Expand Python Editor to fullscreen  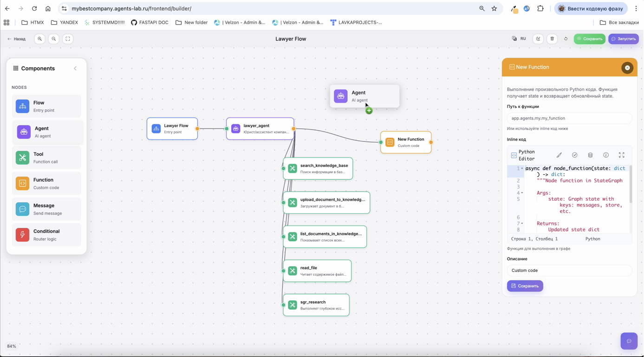coord(621,155)
